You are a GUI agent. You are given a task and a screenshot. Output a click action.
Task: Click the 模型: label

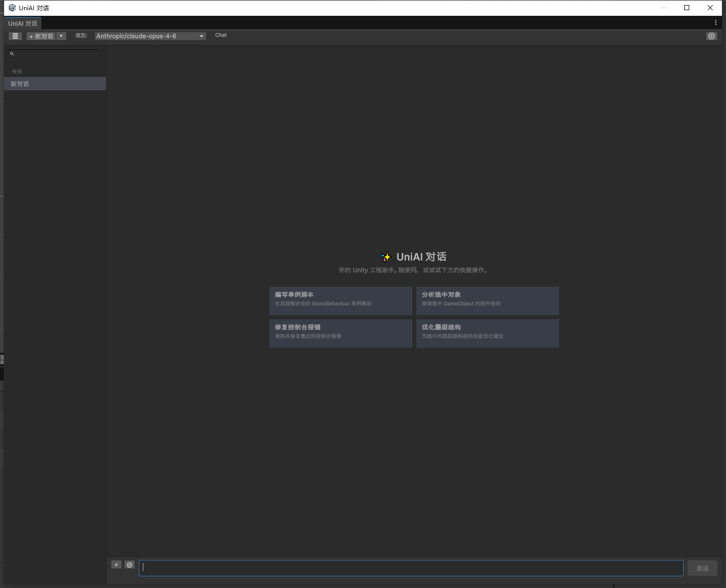click(x=81, y=36)
